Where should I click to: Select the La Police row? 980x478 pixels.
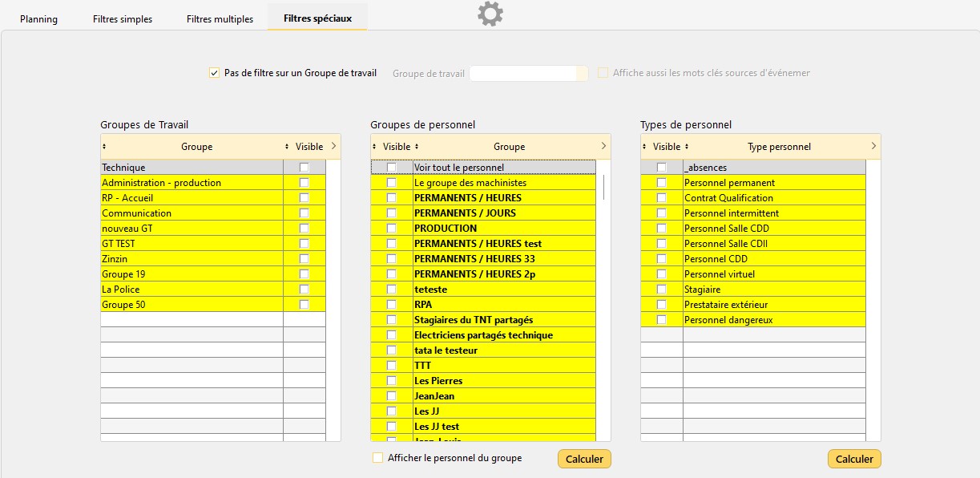click(x=191, y=290)
